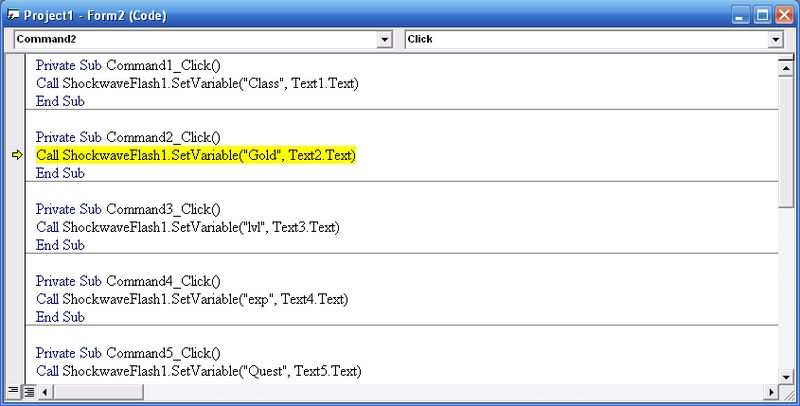Click the highlighted "Gold" SetVariable line

coord(196,155)
